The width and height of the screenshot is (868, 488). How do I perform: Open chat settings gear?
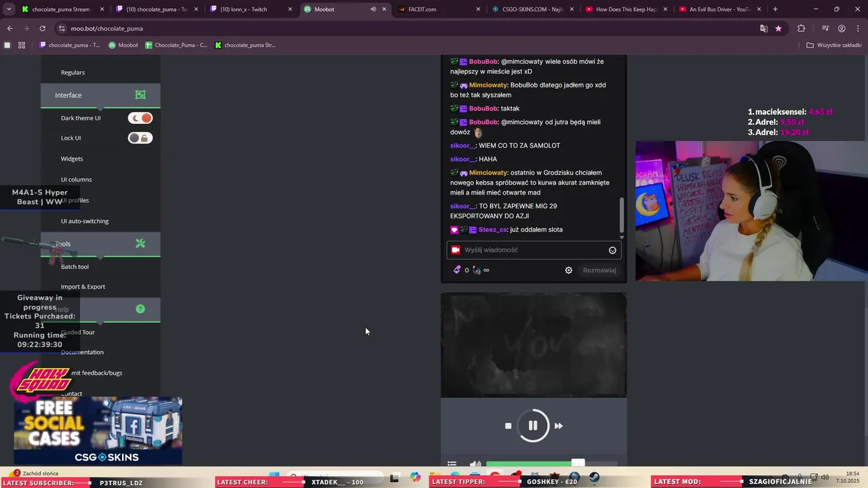pyautogui.click(x=568, y=270)
